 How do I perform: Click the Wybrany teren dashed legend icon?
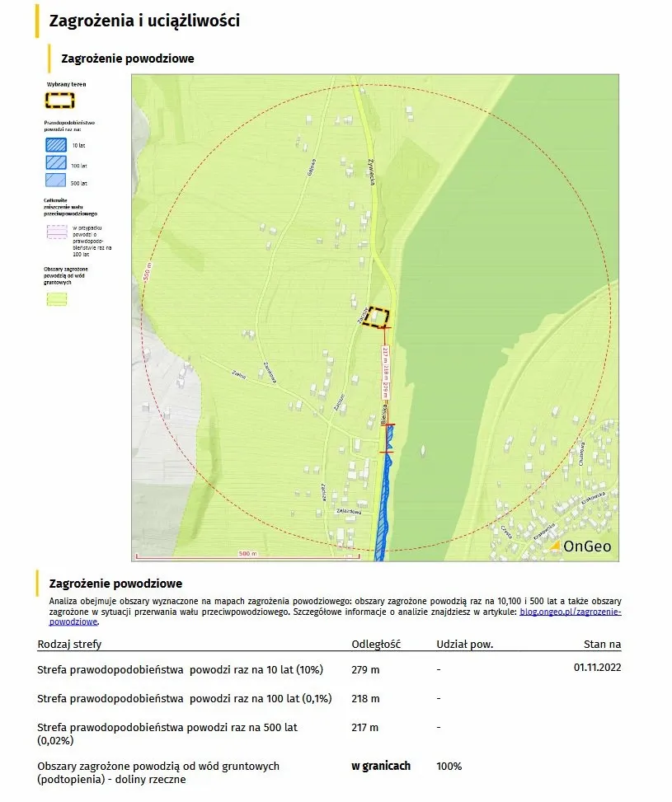[60, 101]
